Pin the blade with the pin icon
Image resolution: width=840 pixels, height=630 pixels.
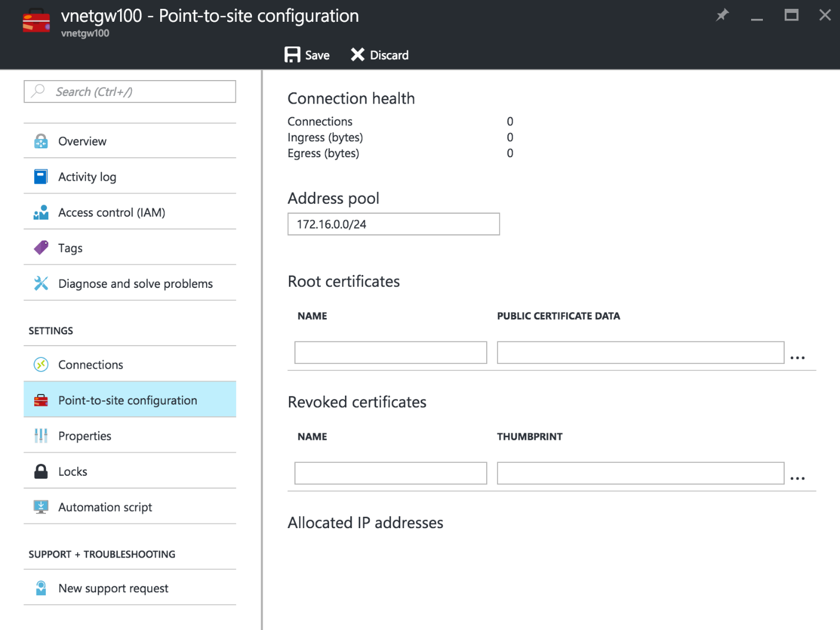(x=722, y=15)
